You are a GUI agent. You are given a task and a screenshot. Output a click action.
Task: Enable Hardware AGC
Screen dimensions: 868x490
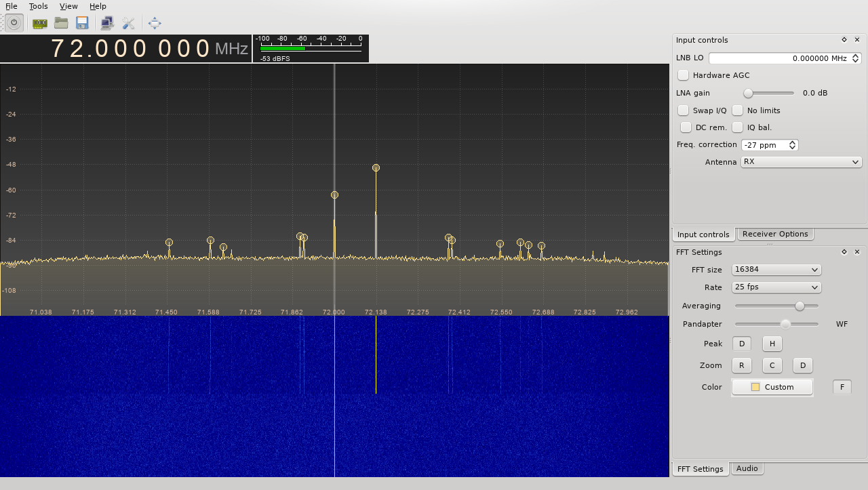click(x=682, y=75)
